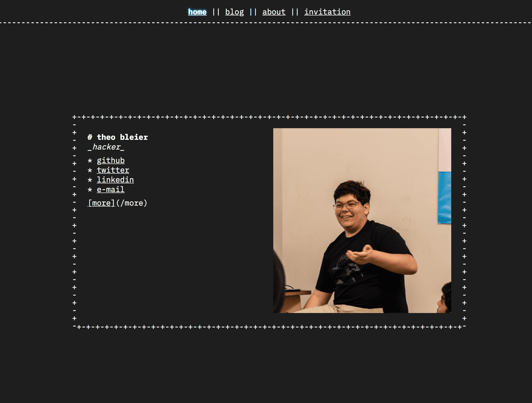Viewport: 532px width, 403px height.
Task: Follow the [more] link
Action: tap(101, 203)
